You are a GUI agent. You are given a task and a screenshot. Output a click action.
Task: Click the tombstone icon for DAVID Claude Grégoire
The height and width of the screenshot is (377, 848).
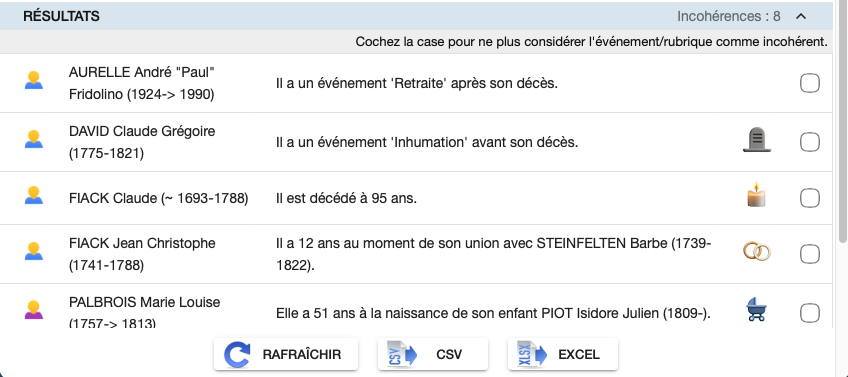click(757, 140)
